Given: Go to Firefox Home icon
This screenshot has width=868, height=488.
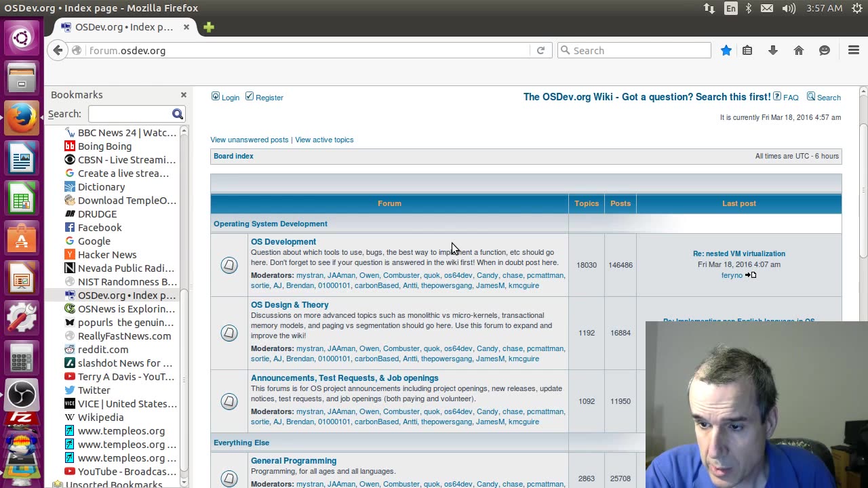Looking at the screenshot, I should click(x=799, y=50).
